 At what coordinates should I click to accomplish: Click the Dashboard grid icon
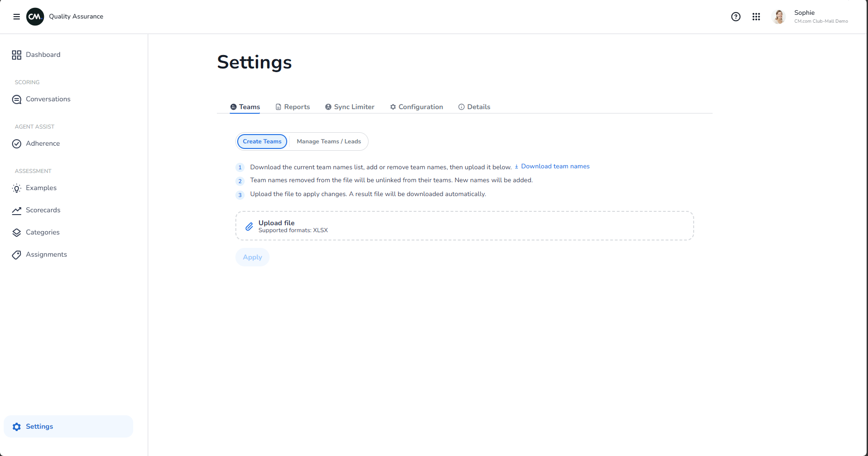point(17,55)
